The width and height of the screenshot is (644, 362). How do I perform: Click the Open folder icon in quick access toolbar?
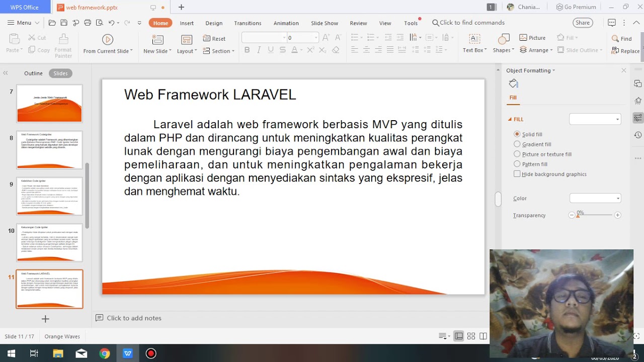[x=52, y=23]
